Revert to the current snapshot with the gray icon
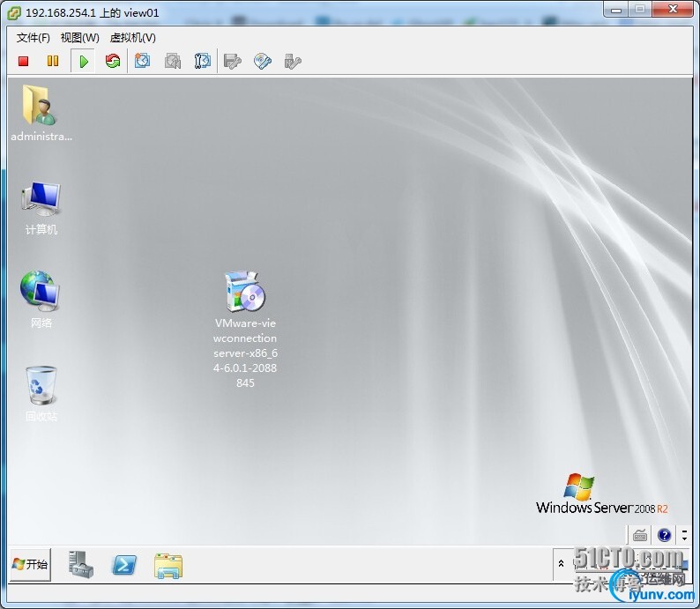The image size is (700, 609). [173, 61]
